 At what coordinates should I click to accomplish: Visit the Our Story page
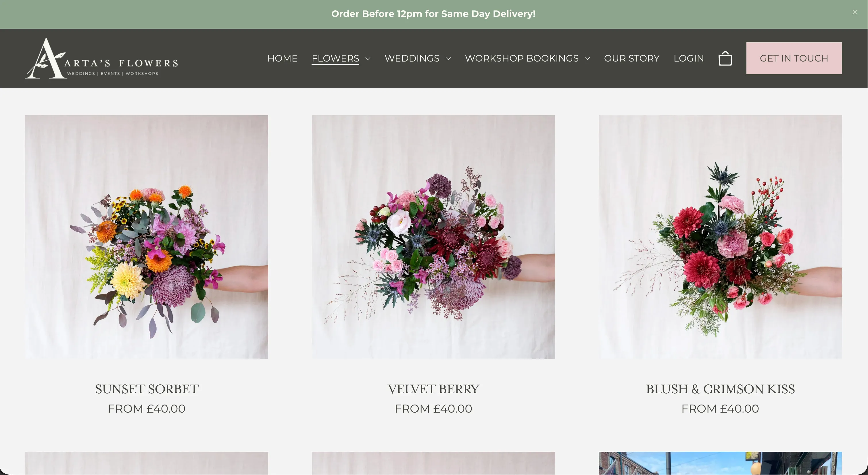pos(632,58)
